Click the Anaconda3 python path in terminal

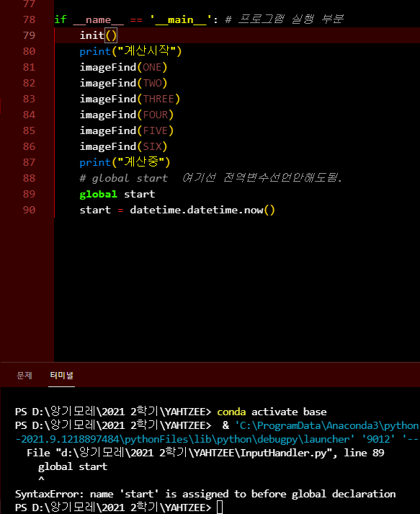[x=327, y=425]
